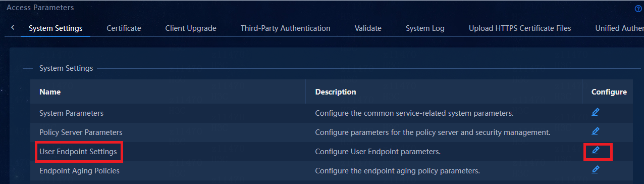The height and width of the screenshot is (184, 644).
Task: Click Policy Server Parameters row name
Action: coord(81,132)
